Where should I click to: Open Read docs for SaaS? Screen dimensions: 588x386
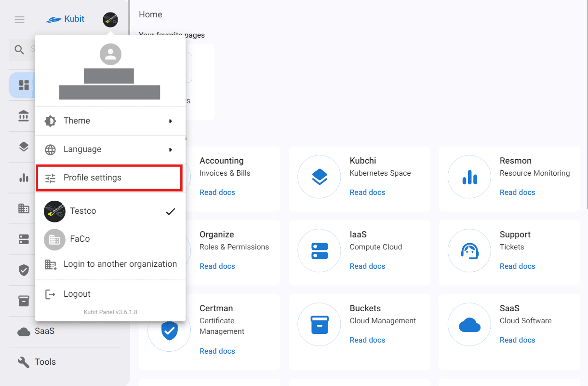(517, 340)
